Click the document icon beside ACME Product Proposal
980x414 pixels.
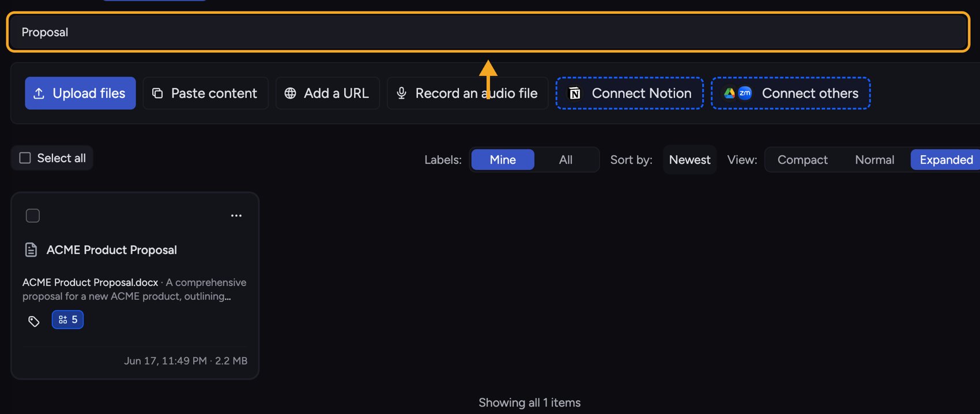pos(31,250)
